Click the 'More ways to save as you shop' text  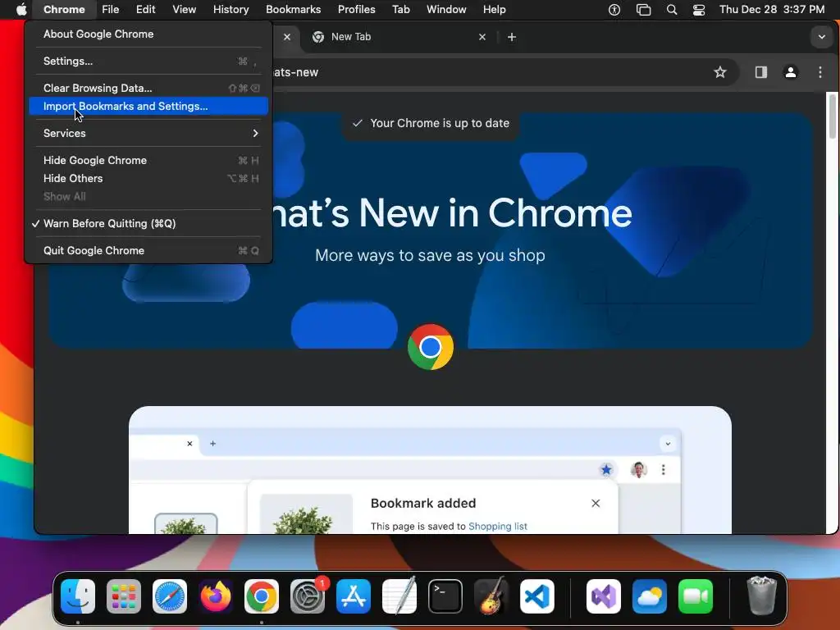point(430,256)
